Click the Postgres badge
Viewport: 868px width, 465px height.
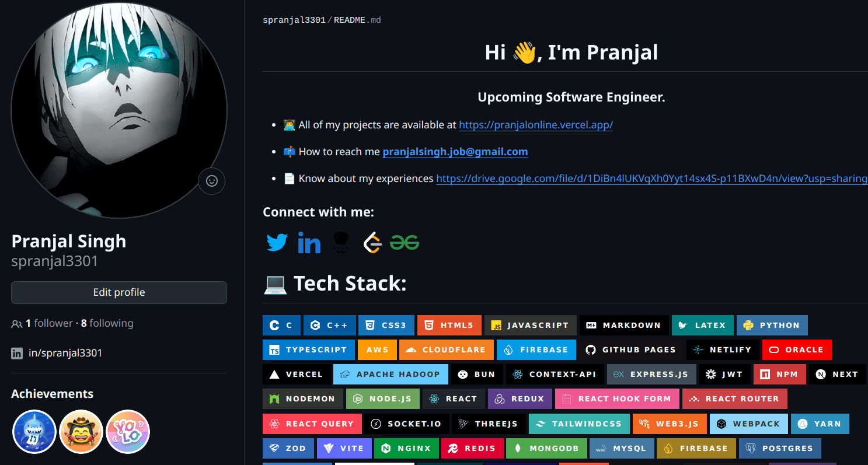coord(780,448)
